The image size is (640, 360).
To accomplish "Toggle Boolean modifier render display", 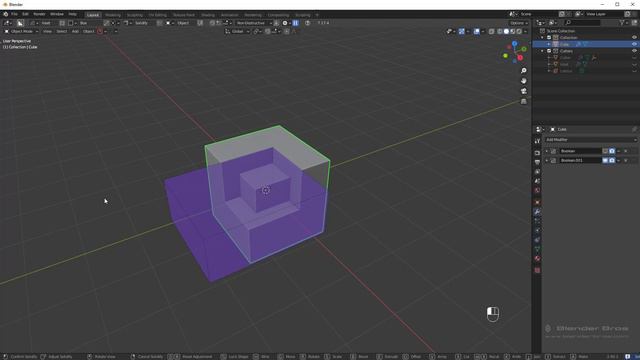I will click(x=612, y=151).
